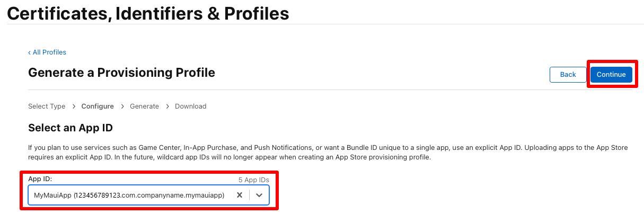The width and height of the screenshot is (644, 214).
Task: Clear the selected App ID with the X icon
Action: click(x=240, y=195)
